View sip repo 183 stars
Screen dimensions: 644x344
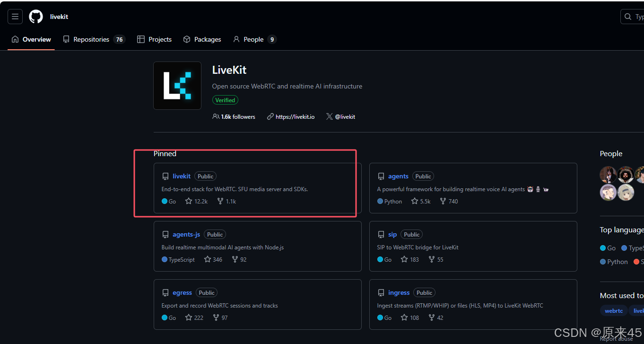point(410,259)
